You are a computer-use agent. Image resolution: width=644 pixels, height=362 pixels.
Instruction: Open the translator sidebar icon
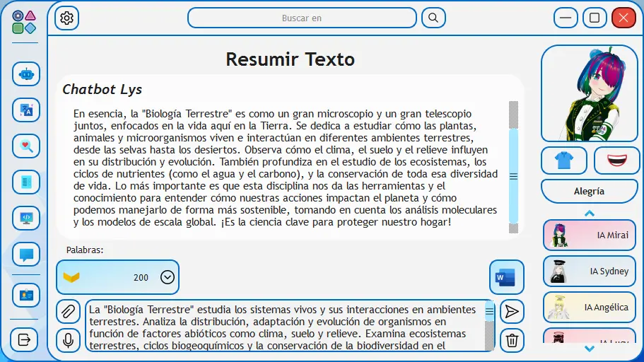(x=26, y=110)
